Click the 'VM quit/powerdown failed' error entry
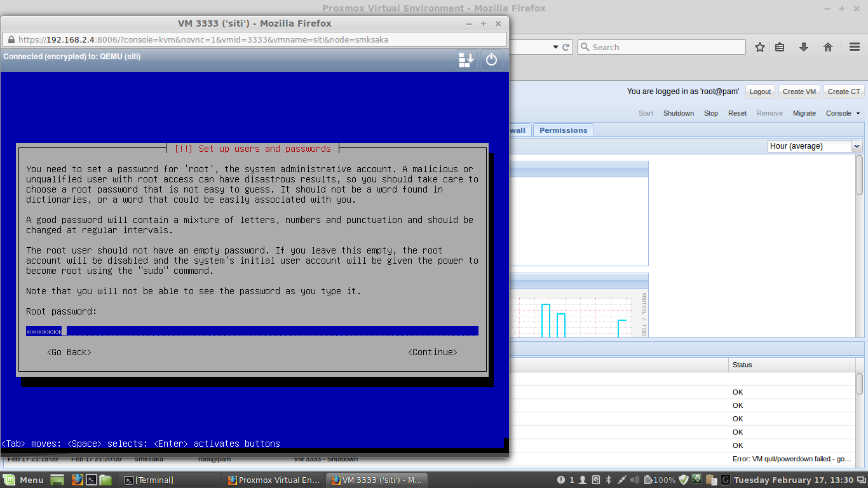Viewport: 868px width, 488px height. [x=792, y=459]
